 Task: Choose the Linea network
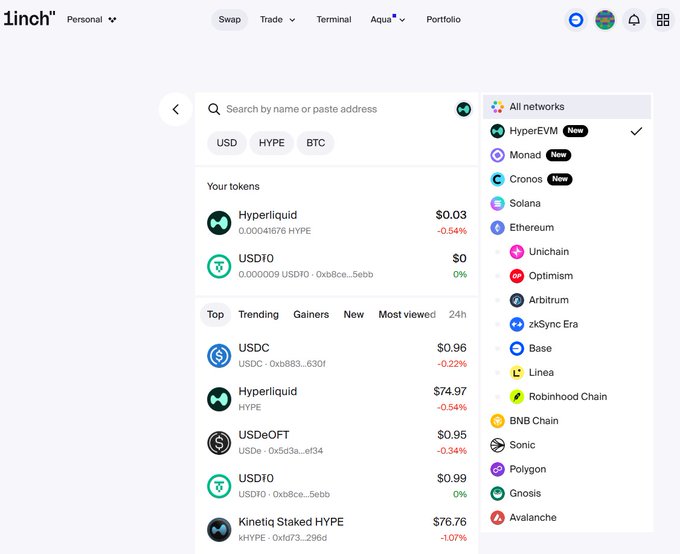pyautogui.click(x=567, y=372)
